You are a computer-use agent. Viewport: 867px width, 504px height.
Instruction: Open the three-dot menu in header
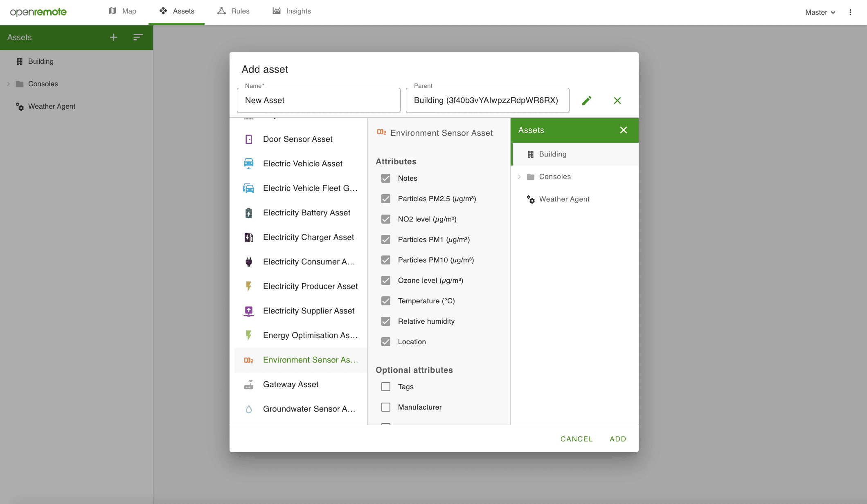[850, 12]
